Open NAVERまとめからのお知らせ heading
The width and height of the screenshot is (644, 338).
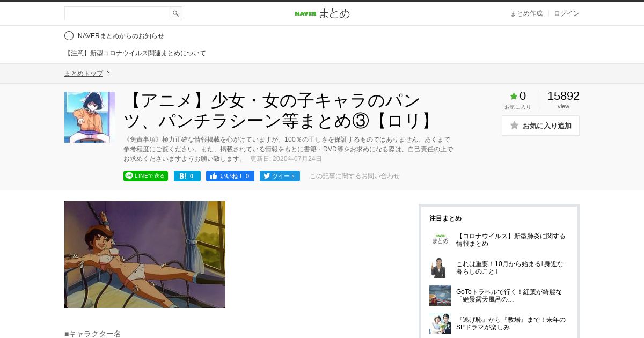(x=121, y=36)
